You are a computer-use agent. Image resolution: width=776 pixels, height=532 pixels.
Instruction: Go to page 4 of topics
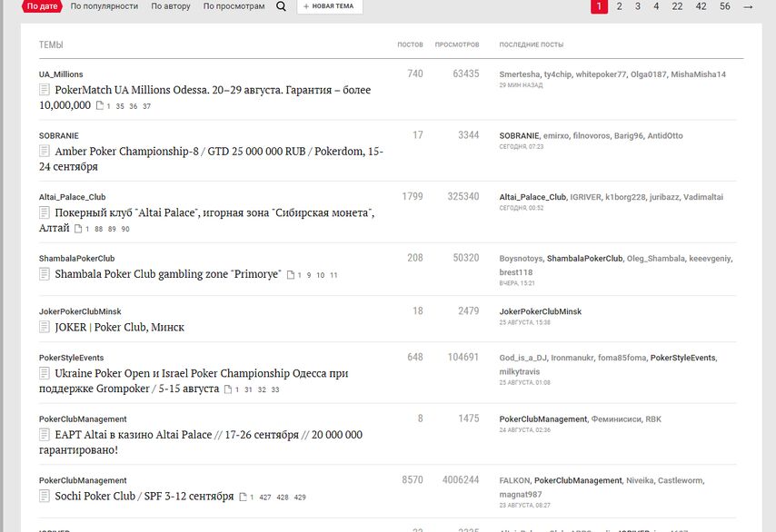[x=656, y=6]
